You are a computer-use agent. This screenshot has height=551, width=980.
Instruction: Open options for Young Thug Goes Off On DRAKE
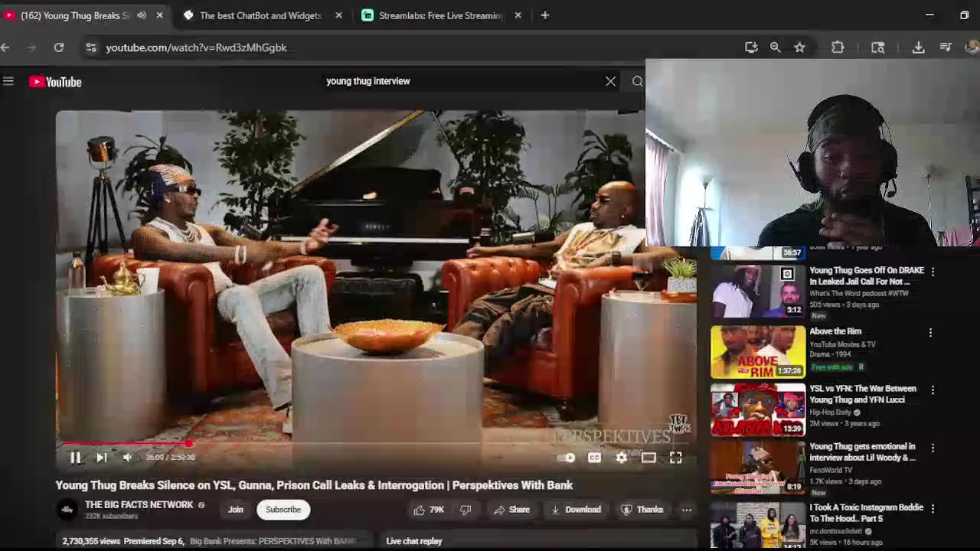(x=933, y=272)
